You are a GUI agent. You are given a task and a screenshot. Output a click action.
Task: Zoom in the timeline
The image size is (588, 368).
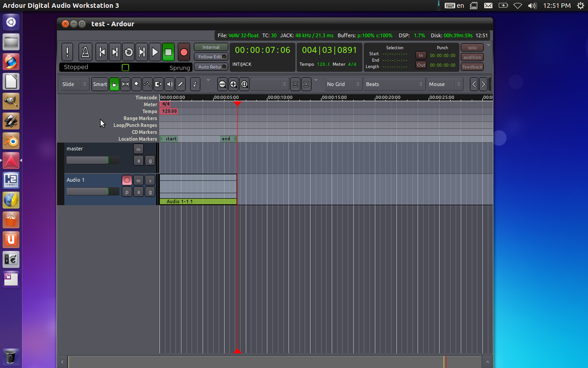[x=233, y=84]
